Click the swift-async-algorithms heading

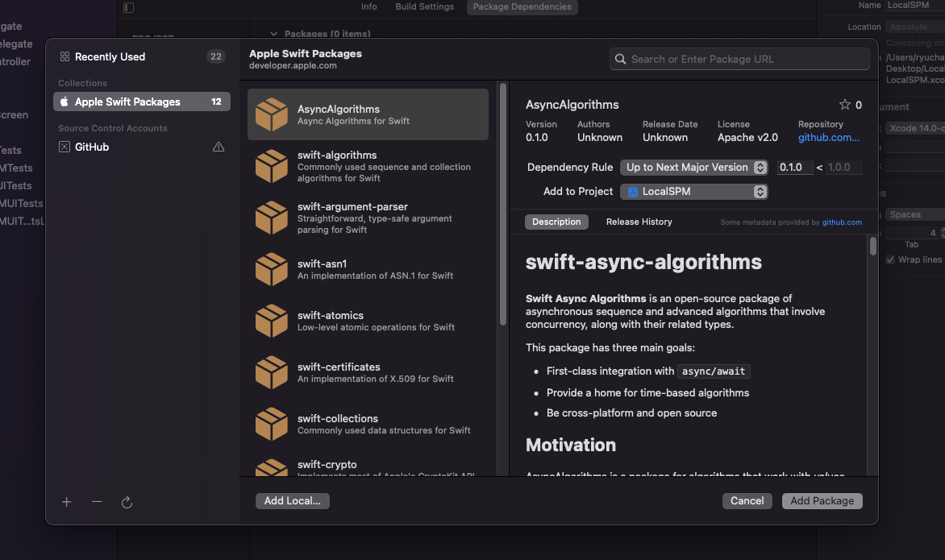(x=643, y=263)
